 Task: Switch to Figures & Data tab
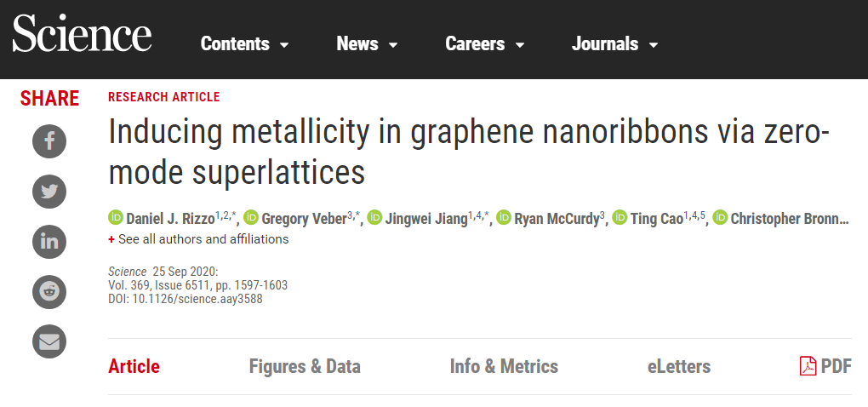click(305, 367)
